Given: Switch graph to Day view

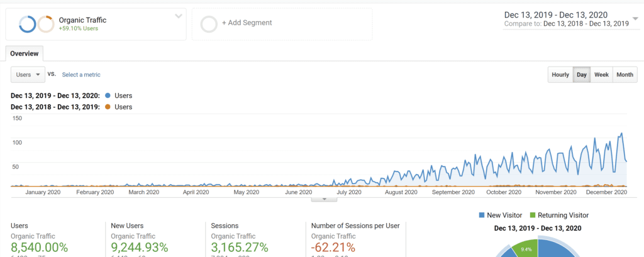Looking at the screenshot, I should pyautogui.click(x=582, y=75).
